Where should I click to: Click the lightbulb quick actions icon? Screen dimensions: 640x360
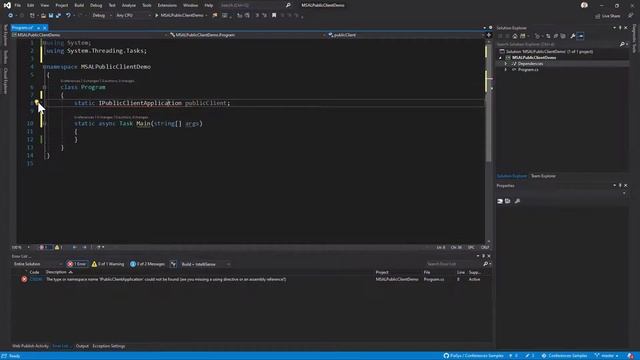[36, 102]
